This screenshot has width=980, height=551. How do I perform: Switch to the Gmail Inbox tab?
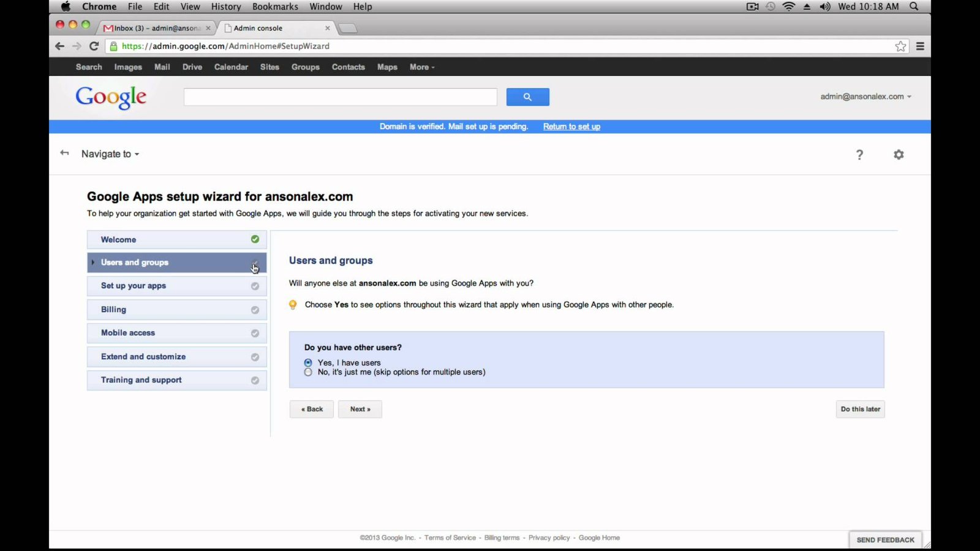pos(153,28)
